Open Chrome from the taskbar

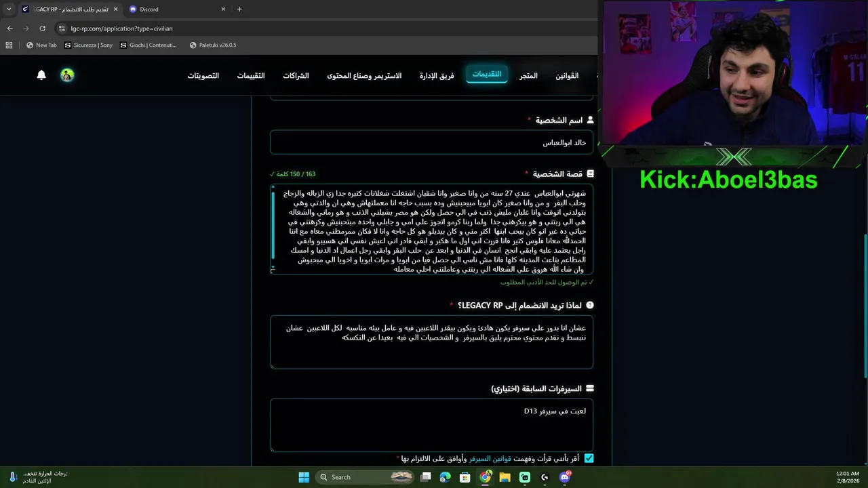[485, 477]
